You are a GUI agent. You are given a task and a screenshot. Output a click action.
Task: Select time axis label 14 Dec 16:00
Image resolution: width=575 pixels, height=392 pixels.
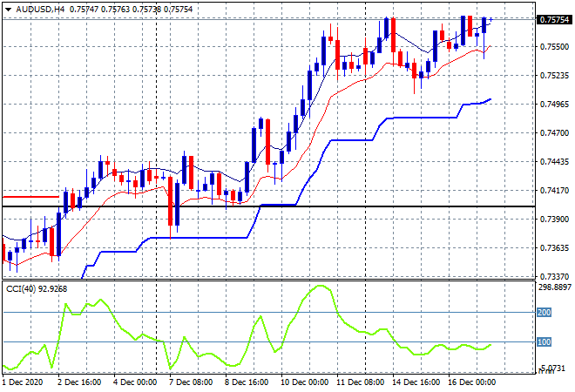(x=416, y=382)
